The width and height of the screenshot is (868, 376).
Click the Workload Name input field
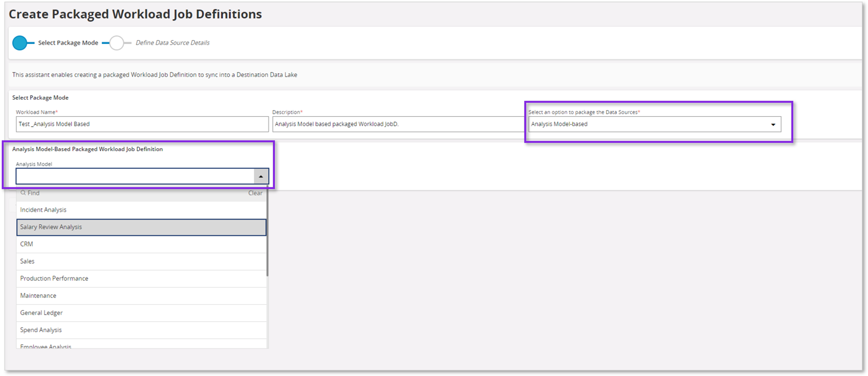point(142,124)
